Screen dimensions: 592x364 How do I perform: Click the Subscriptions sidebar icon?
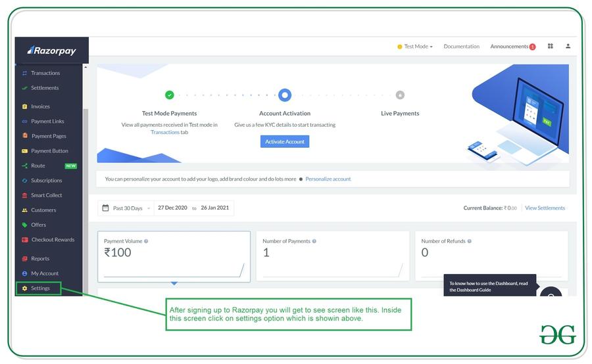(24, 181)
